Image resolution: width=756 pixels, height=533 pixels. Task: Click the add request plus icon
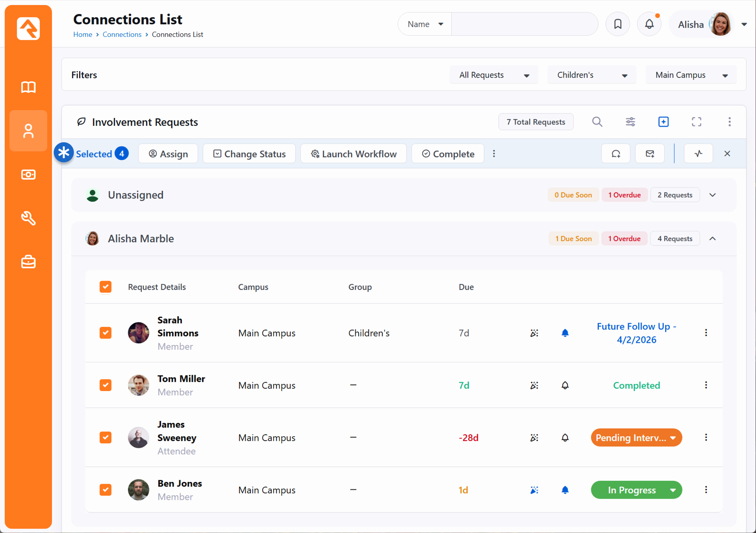pyautogui.click(x=663, y=122)
